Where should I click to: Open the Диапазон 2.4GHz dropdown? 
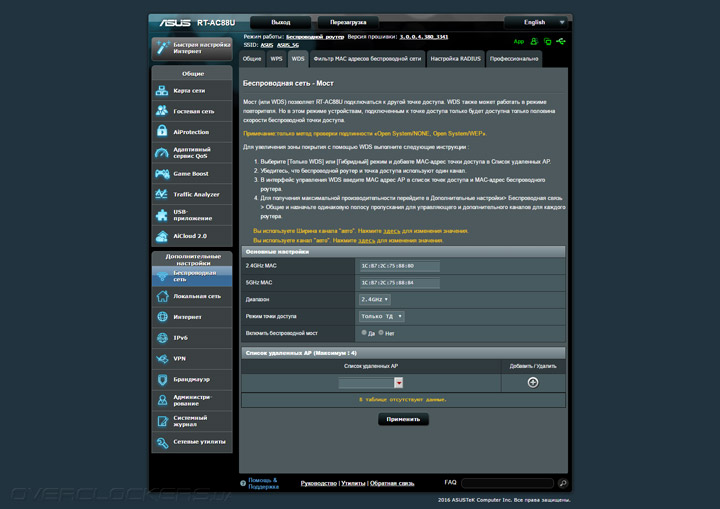point(375,299)
